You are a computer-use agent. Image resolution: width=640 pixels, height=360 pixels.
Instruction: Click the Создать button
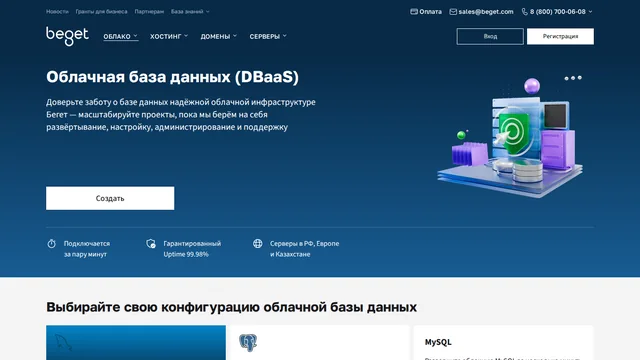tap(110, 198)
